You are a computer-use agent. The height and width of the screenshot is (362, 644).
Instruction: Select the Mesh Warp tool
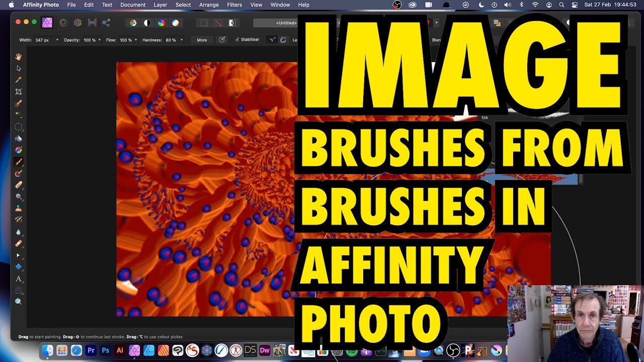click(x=19, y=290)
